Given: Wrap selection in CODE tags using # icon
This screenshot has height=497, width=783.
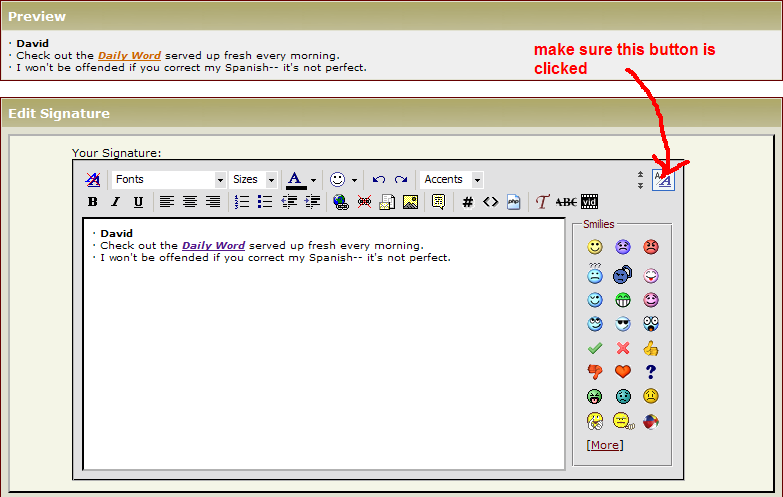Looking at the screenshot, I should click(x=467, y=202).
